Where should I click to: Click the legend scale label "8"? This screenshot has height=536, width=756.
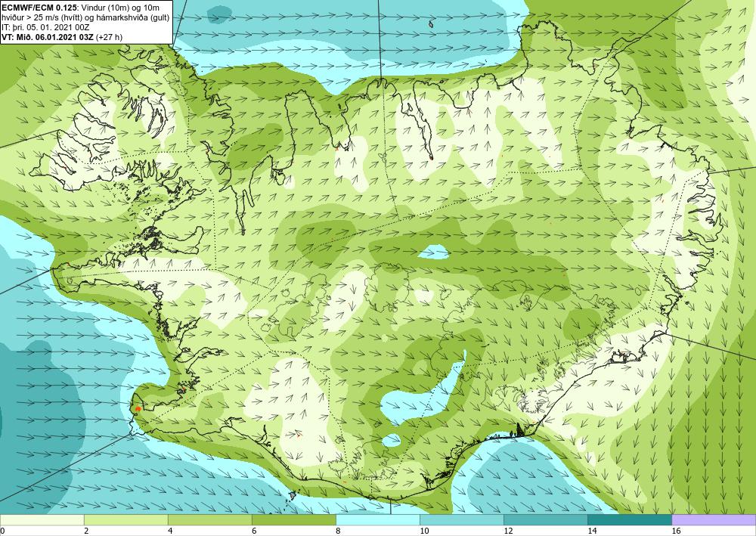coord(338,531)
